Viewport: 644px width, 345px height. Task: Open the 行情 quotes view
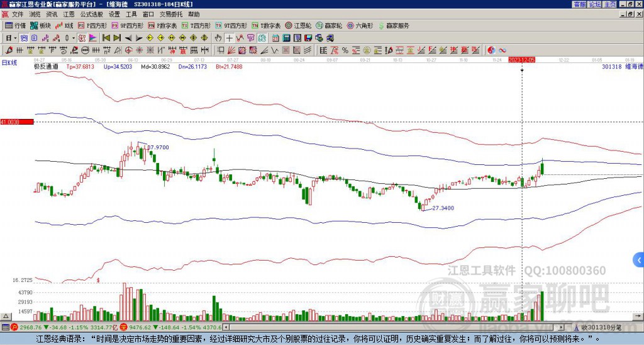coord(15,25)
